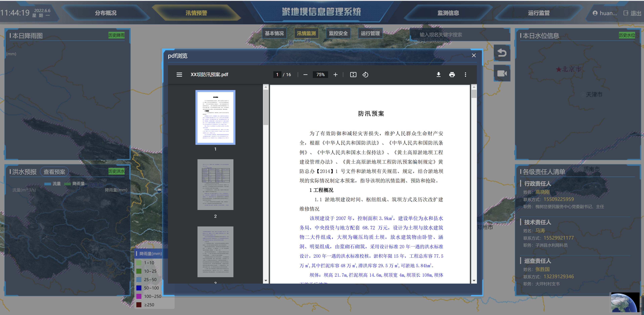Viewport: 644px width, 315px height.
Task: Click document scroll-up arrow
Action: pos(474,87)
